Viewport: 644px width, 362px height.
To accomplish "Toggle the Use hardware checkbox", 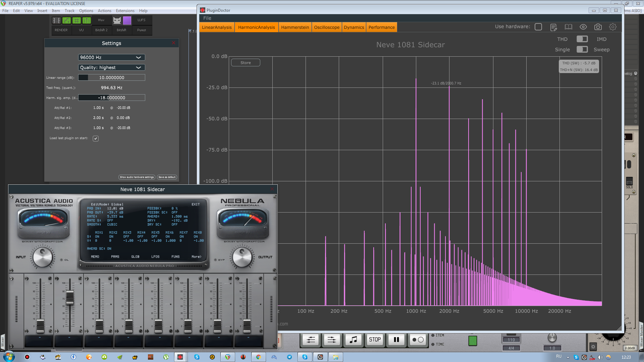I will 538,27.
